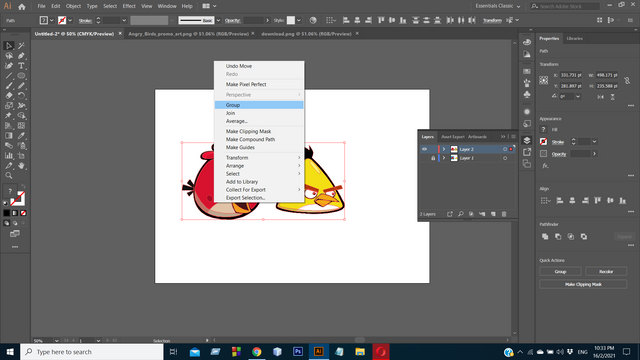Screen dimensions: 640x360
Task: Expand the Opacity arrow in Appearance section
Action: (x=594, y=154)
